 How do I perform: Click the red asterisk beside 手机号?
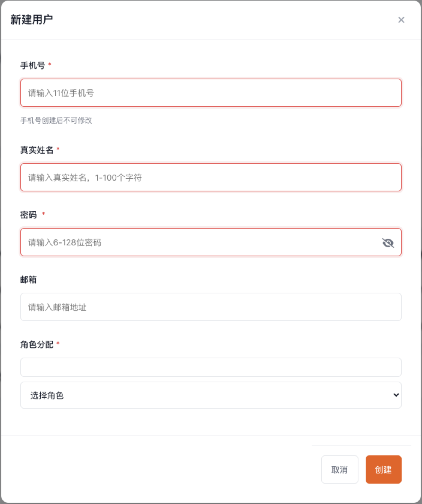coord(50,64)
